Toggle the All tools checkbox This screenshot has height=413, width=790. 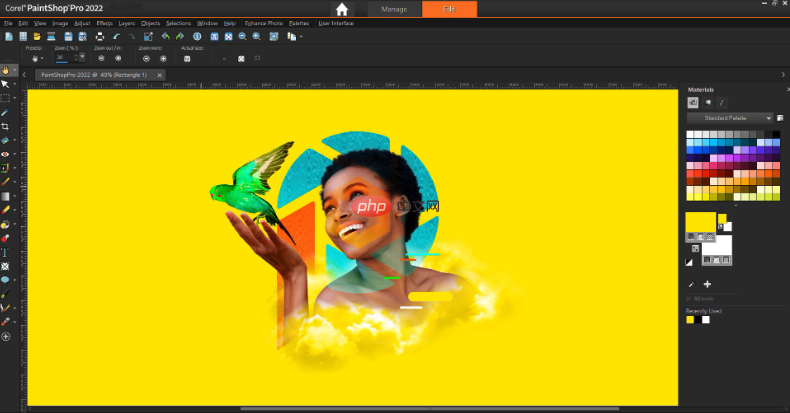pos(689,299)
